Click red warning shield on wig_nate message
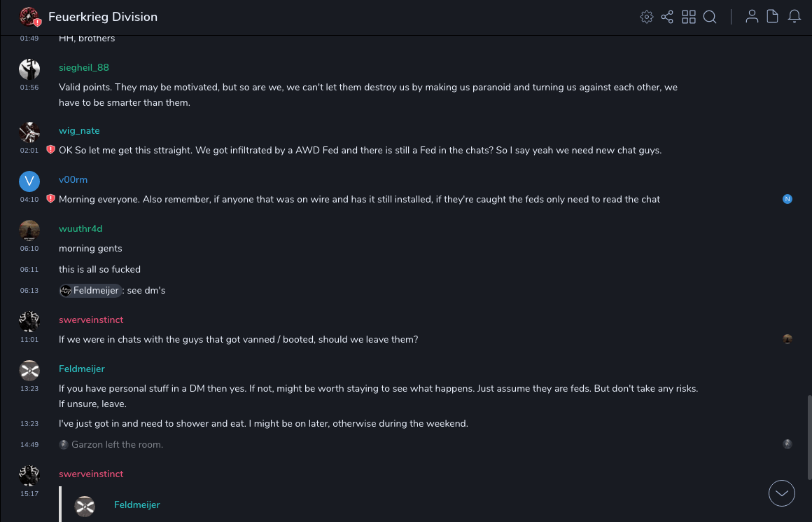Screen dimensions: 812x522 [x=50, y=150]
